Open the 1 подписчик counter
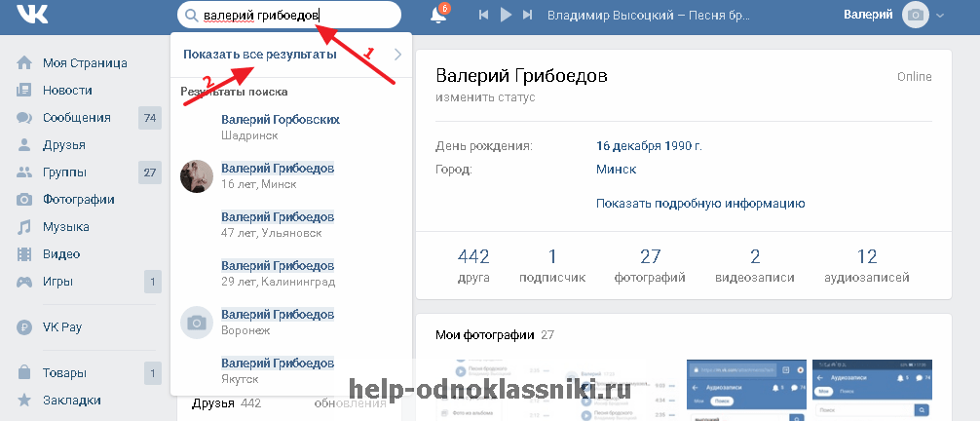980x421 pixels. (552, 266)
